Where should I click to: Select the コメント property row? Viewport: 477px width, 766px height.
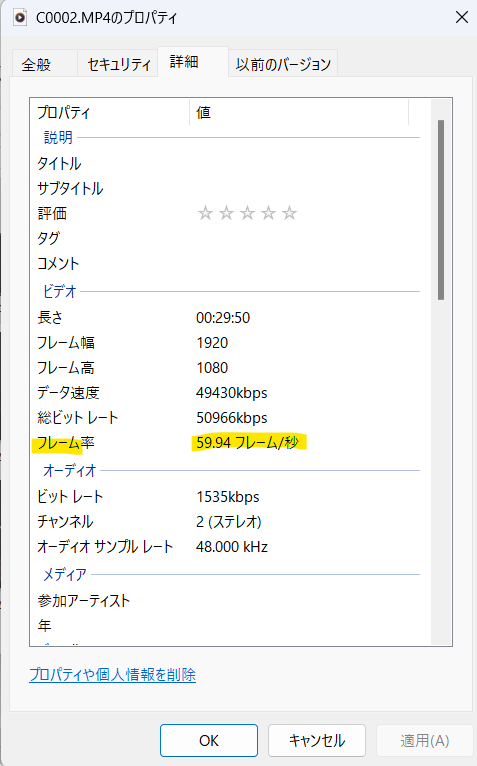click(230, 264)
